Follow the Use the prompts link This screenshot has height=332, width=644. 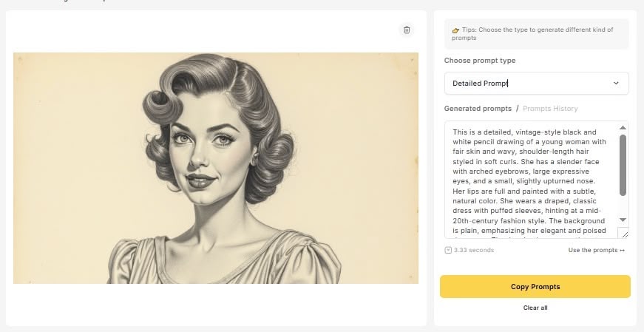point(593,250)
